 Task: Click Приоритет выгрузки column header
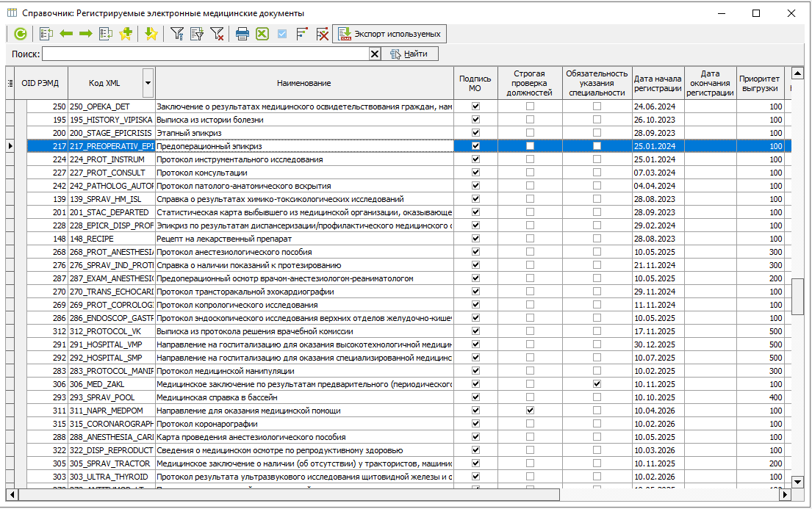coord(760,83)
